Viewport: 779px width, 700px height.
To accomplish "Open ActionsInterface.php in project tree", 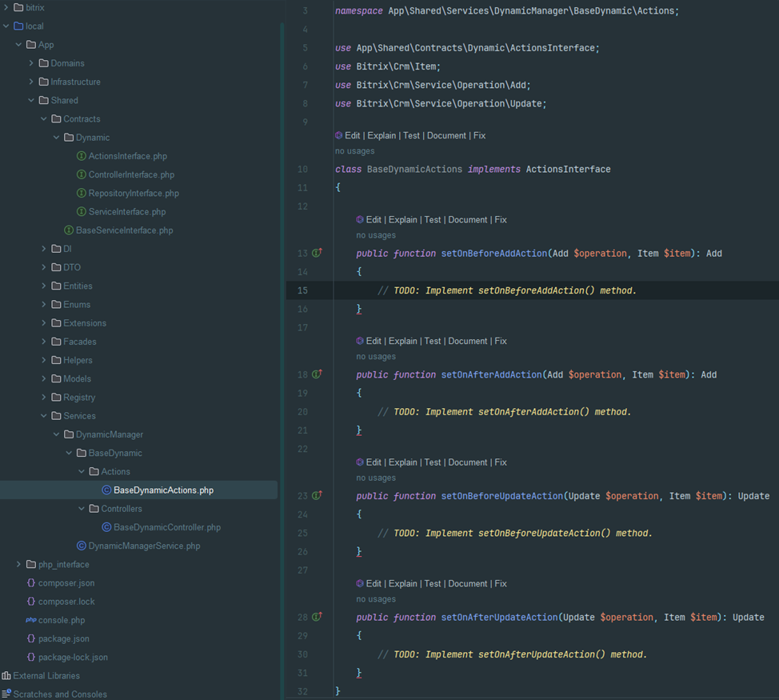I will (x=128, y=156).
